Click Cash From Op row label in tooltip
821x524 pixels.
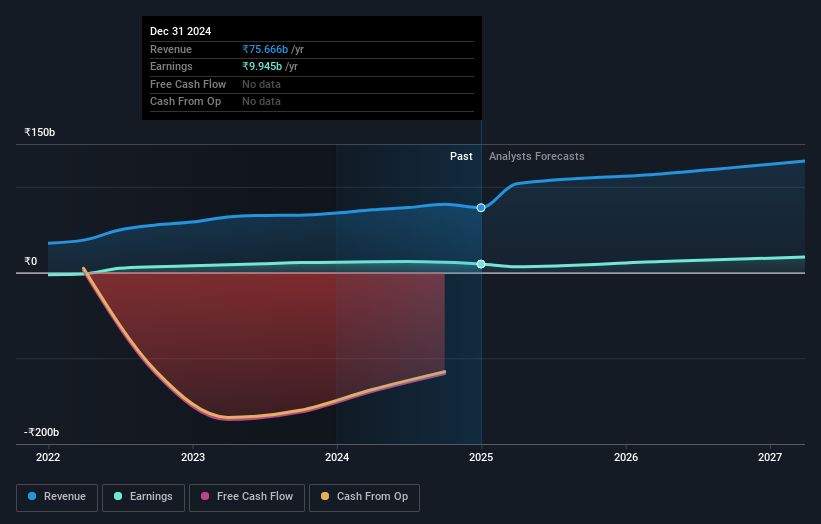click(x=185, y=102)
